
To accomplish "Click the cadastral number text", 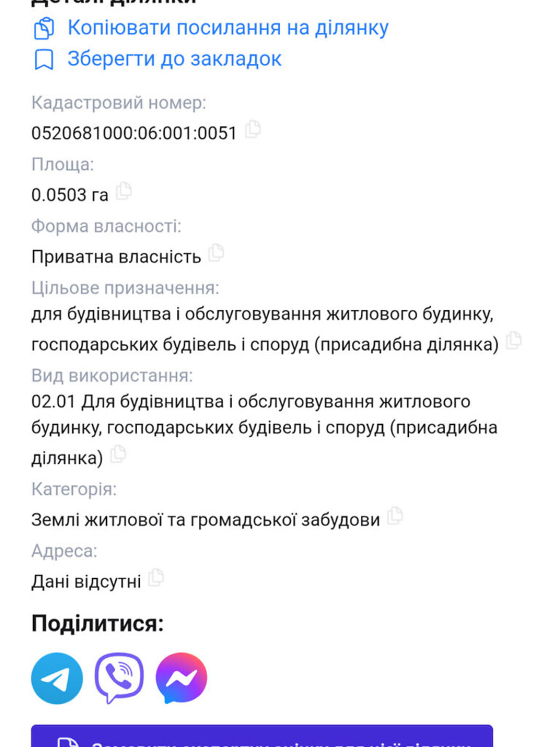I will [134, 133].
